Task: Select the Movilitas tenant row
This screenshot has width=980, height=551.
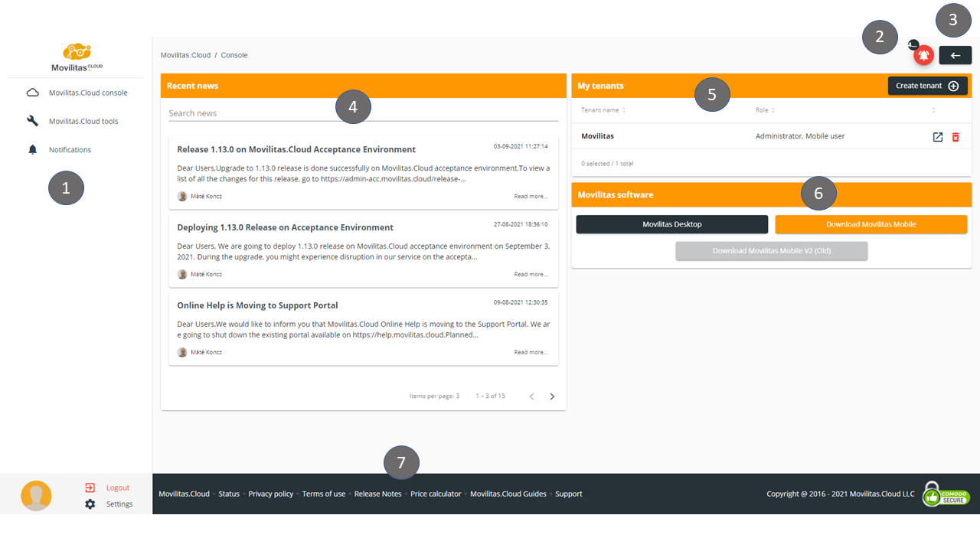Action: (x=772, y=136)
